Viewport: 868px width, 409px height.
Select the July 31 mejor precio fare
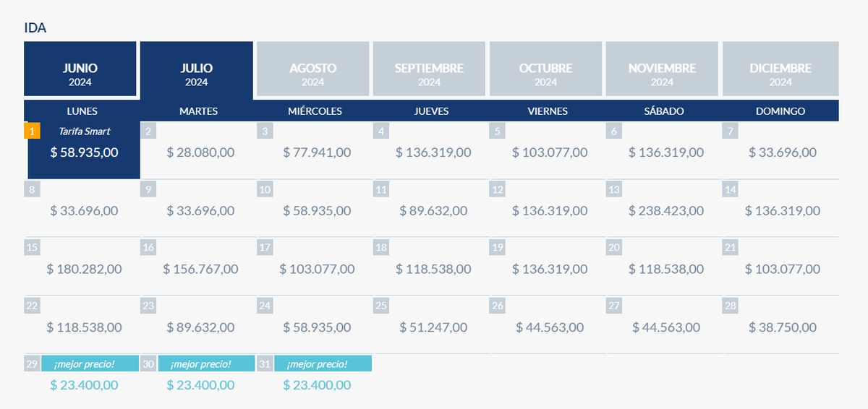click(x=317, y=385)
